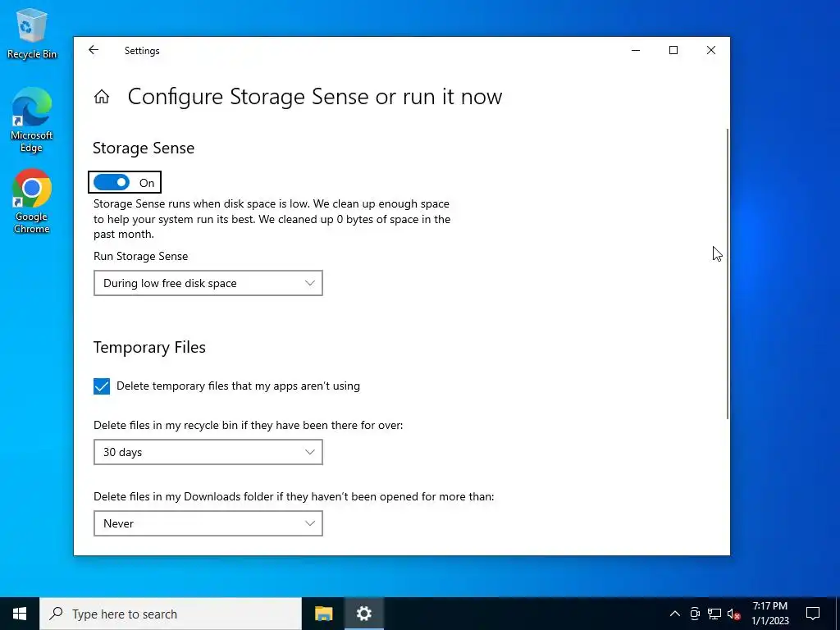Open the Recycle Bin desktop icon
This screenshot has height=630, width=840.
coord(32,33)
